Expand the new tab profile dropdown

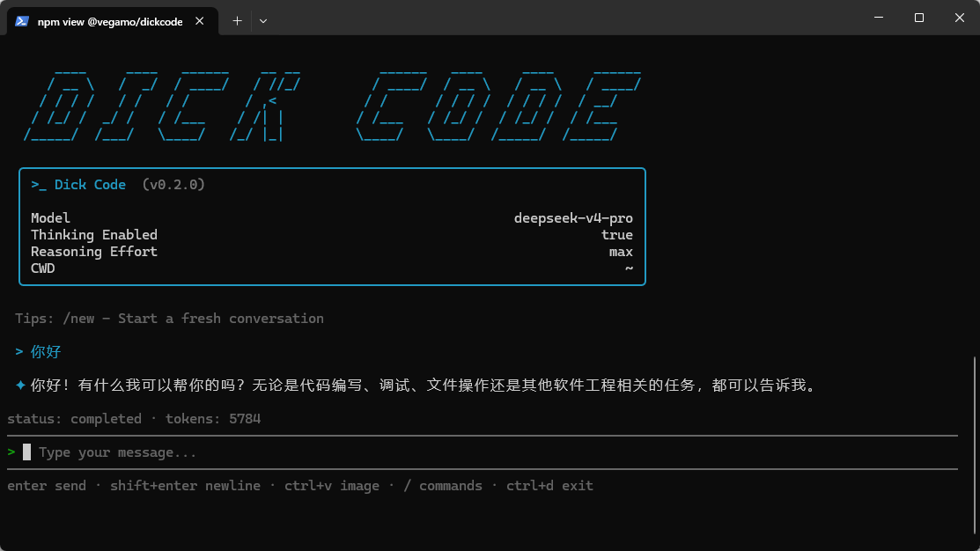(x=263, y=21)
